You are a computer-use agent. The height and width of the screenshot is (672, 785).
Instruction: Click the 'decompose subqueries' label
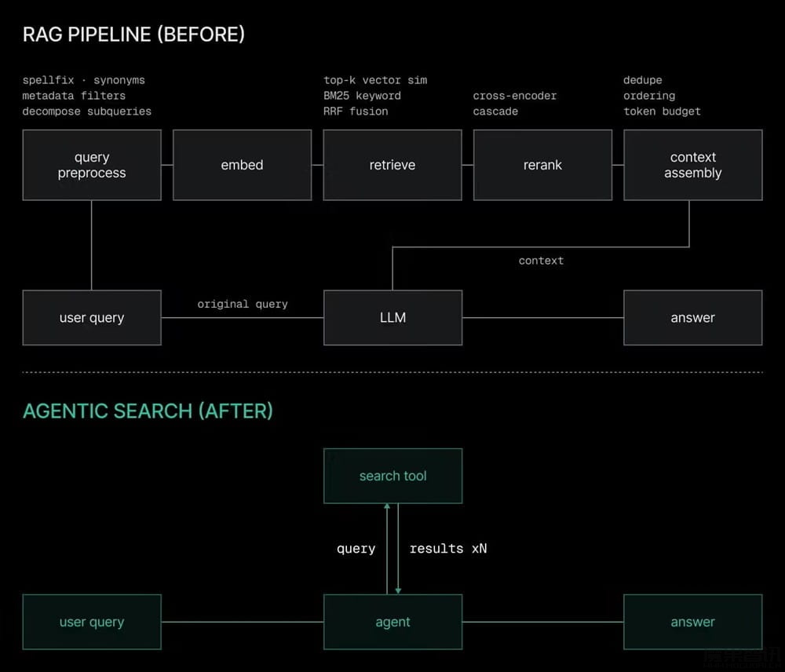pyautogui.click(x=86, y=111)
